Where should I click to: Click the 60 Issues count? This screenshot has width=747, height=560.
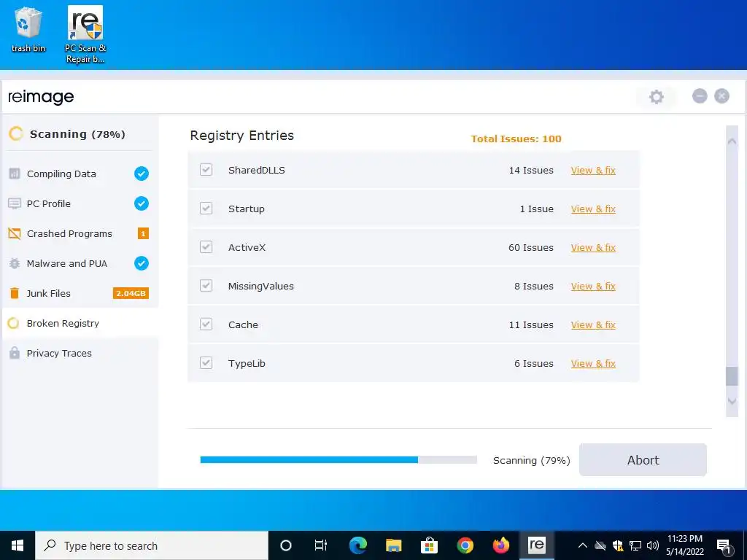pos(531,247)
